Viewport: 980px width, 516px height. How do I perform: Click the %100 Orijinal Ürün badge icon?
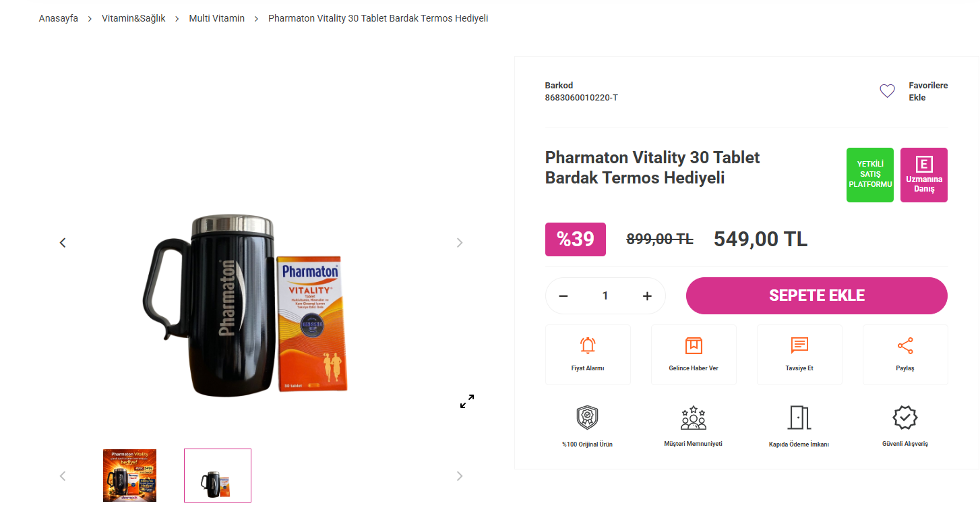click(588, 418)
